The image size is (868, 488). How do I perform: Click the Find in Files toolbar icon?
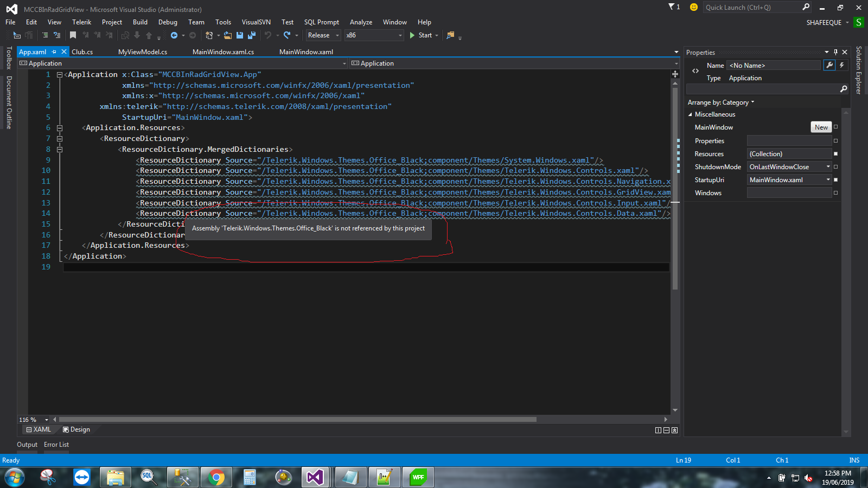coord(450,35)
